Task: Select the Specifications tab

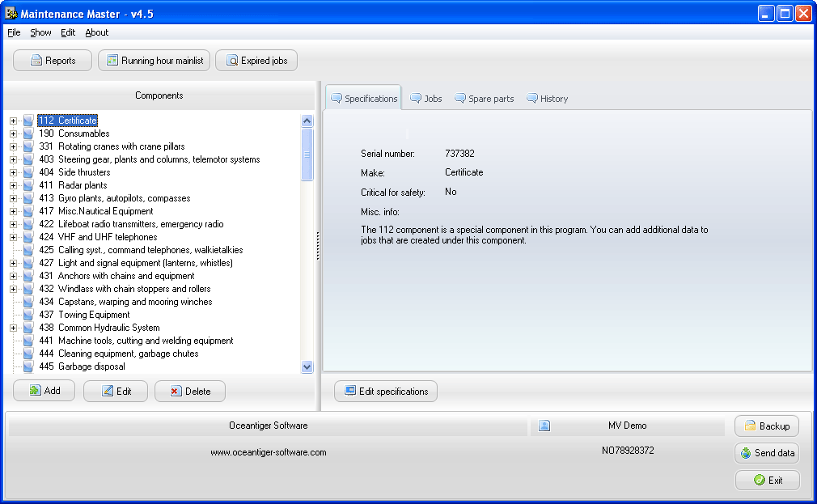Action: click(x=364, y=99)
